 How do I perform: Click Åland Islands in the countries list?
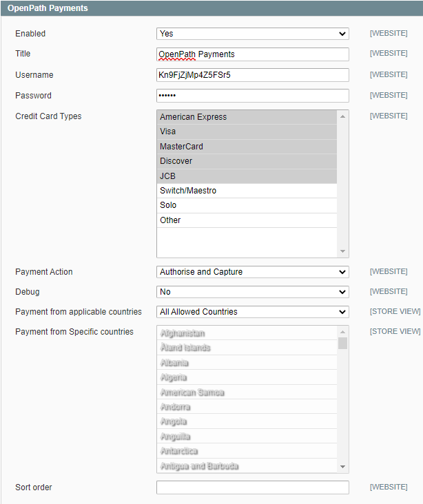pos(247,348)
